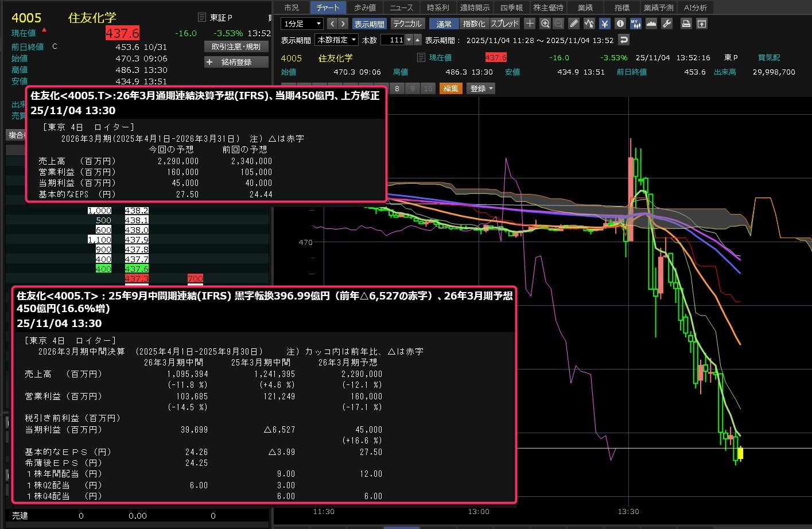Print the chart using printer icon
This screenshot has width=812, height=529.
pos(686,24)
